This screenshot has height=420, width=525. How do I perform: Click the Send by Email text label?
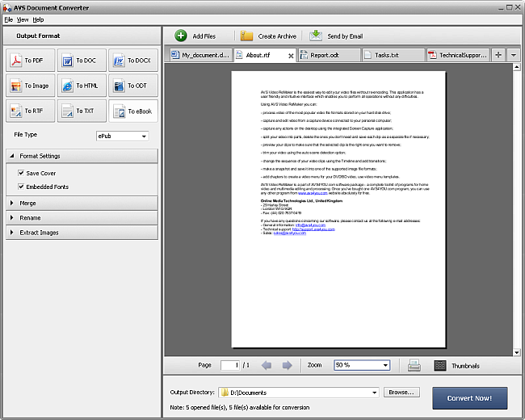345,36
